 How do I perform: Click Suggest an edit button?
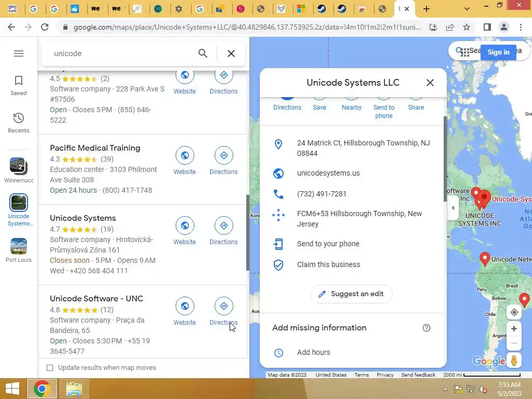(x=352, y=294)
